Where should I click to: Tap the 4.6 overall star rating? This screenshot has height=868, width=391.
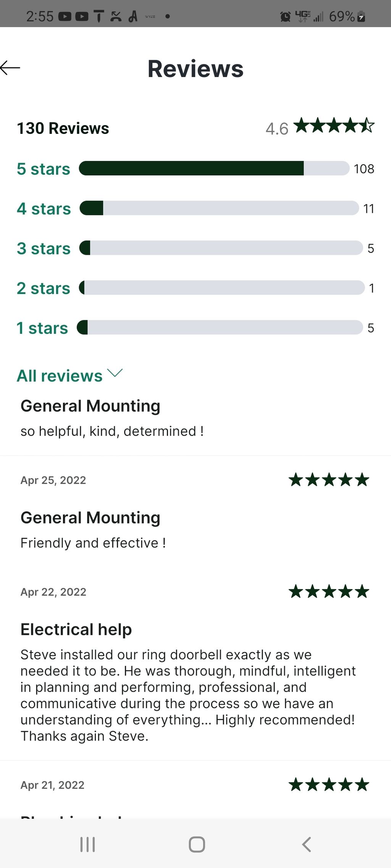pyautogui.click(x=320, y=127)
